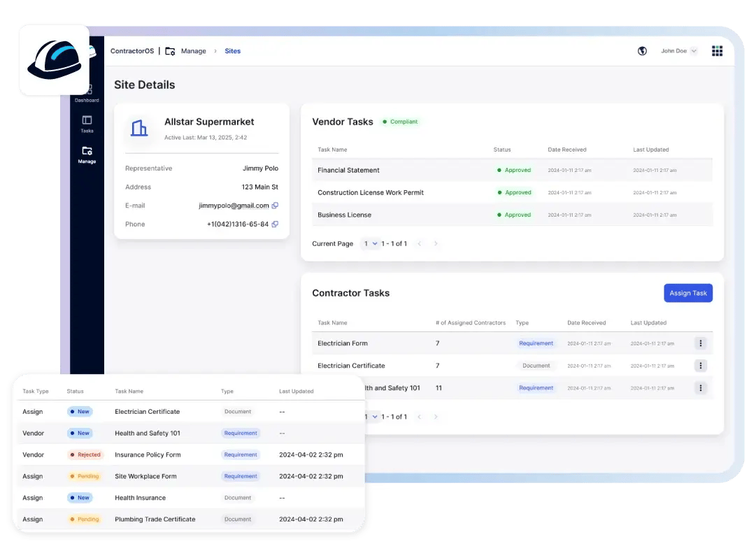Image resolution: width=756 pixels, height=546 pixels.
Task: Click the address 123 Main St
Action: (260, 187)
